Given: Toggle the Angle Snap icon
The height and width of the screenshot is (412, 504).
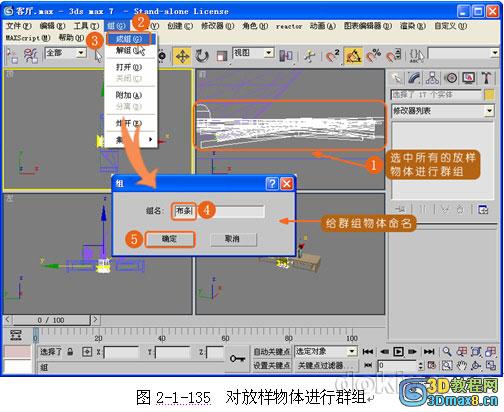Looking at the screenshot, I should (353, 56).
